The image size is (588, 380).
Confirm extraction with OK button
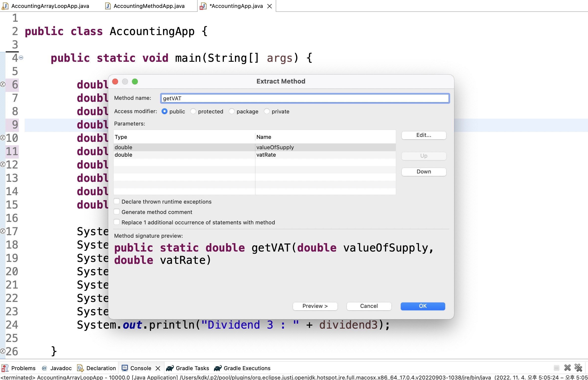coord(422,306)
